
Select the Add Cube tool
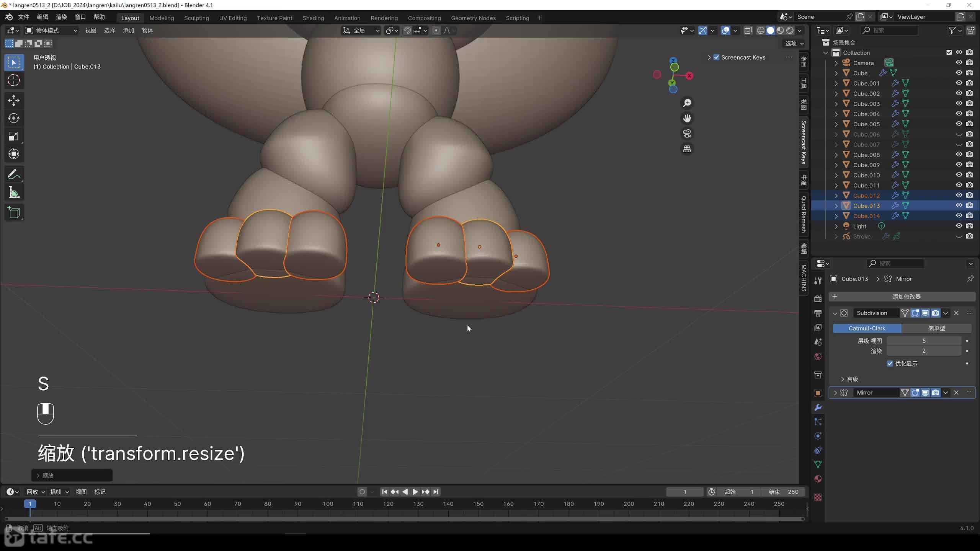click(x=14, y=213)
